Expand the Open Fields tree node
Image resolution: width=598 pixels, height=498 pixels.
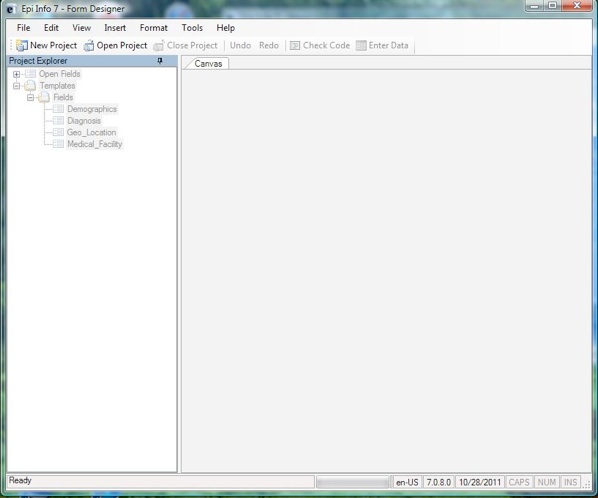[16, 74]
